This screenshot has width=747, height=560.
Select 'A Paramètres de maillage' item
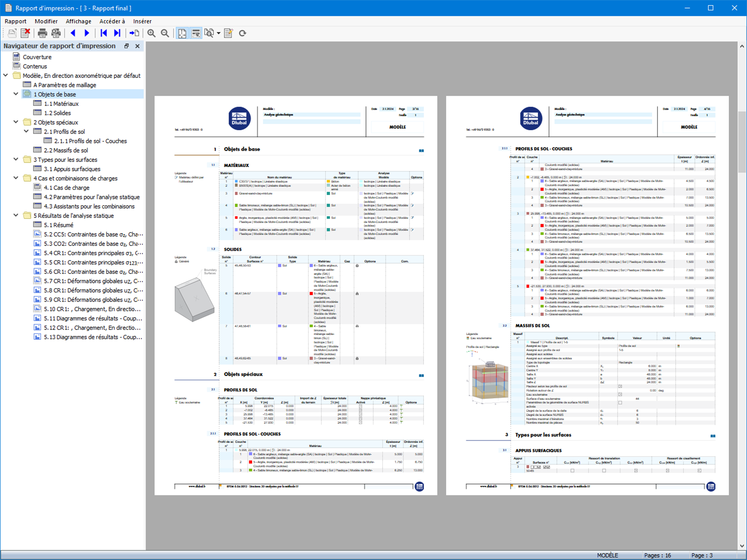[x=65, y=85]
